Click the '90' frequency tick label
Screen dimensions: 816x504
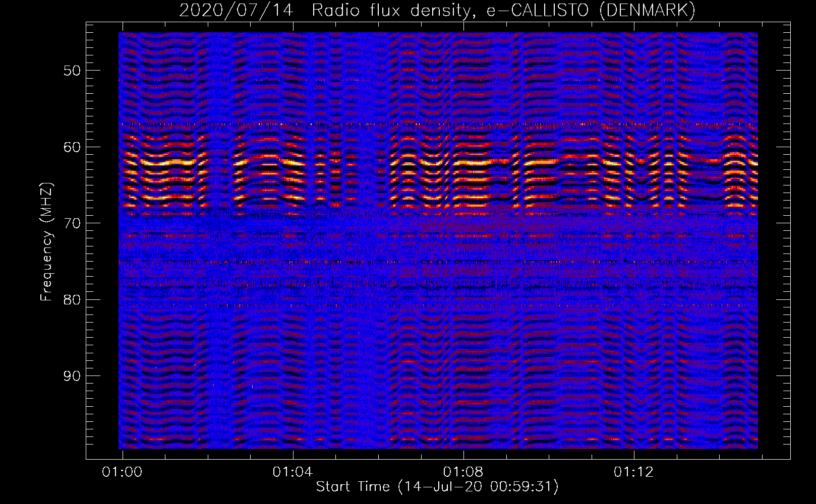coord(72,376)
